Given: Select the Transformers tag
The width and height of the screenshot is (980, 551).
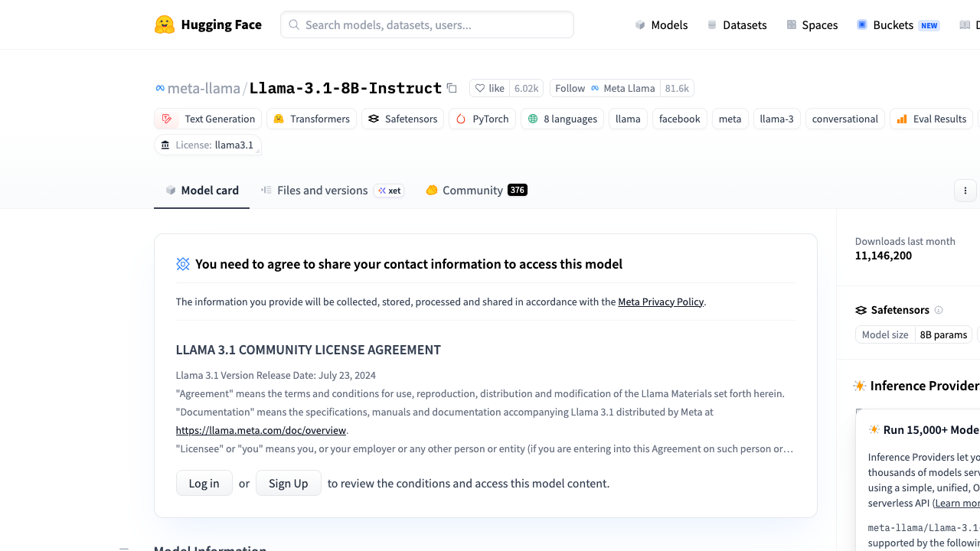Looking at the screenshot, I should point(312,119).
